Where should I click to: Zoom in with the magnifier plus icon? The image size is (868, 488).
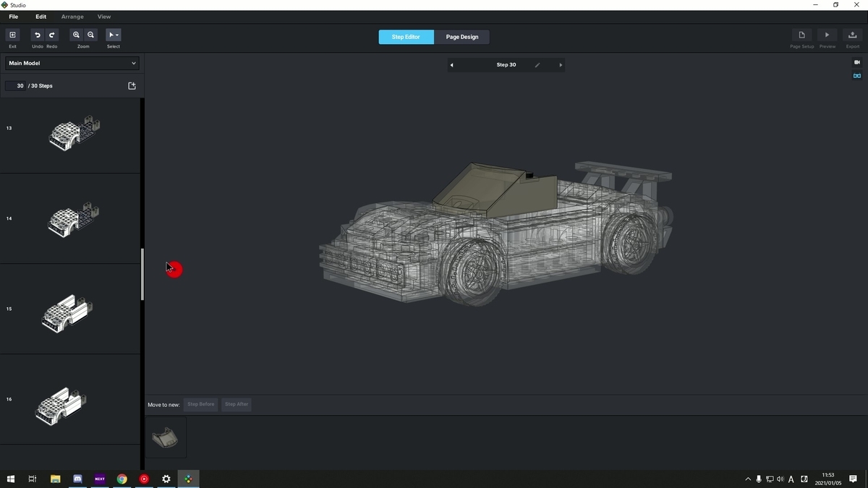[x=76, y=35]
